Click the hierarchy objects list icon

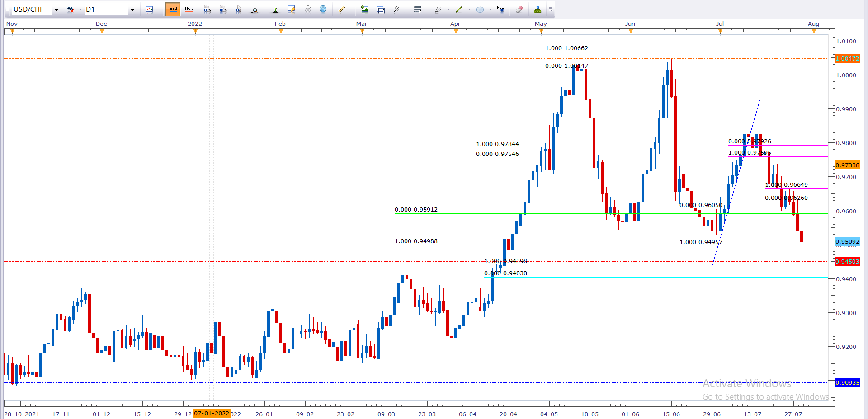tap(538, 9)
